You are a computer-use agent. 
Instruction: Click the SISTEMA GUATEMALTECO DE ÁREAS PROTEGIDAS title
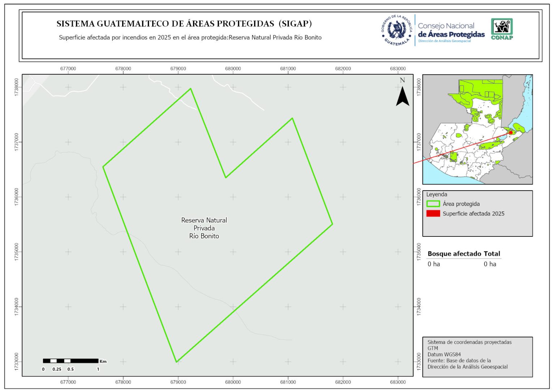(x=184, y=24)
